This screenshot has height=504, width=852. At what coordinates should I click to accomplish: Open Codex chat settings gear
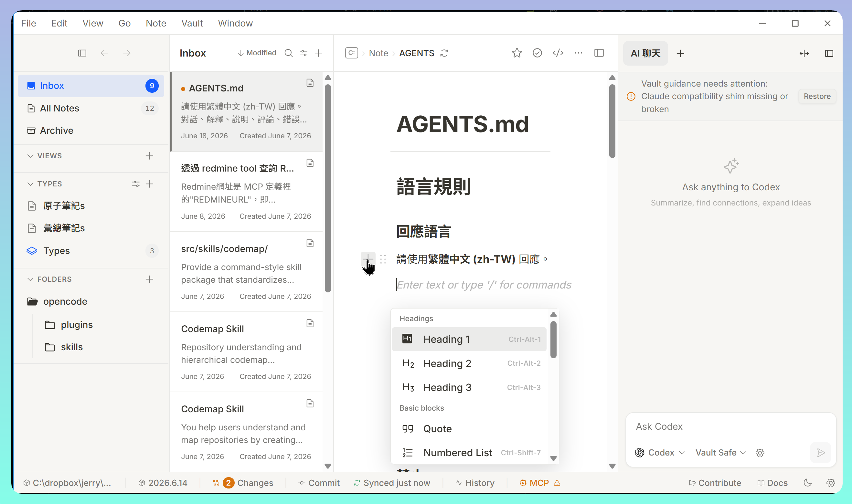click(760, 453)
